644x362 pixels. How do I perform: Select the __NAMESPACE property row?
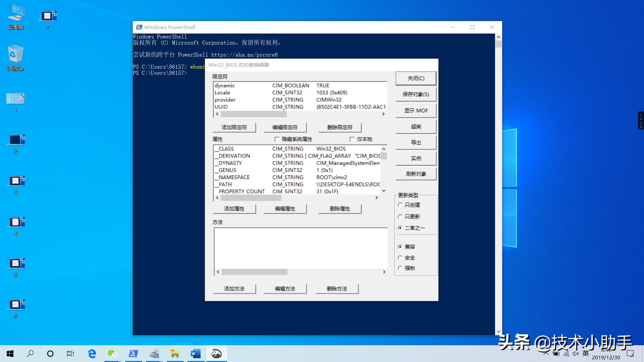(234, 177)
